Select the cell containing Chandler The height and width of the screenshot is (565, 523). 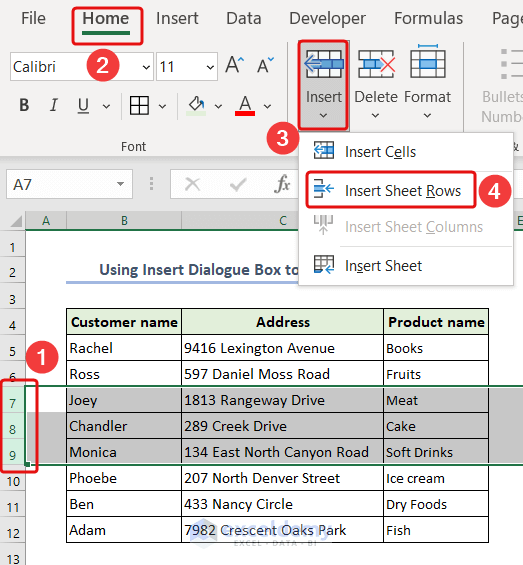pyautogui.click(x=124, y=426)
